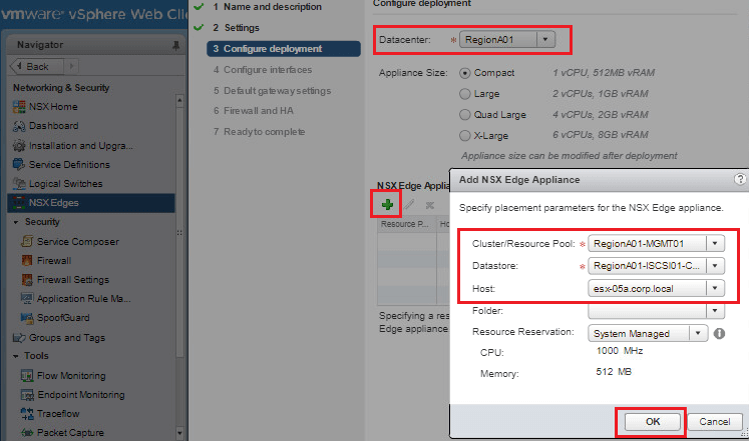Screen dimensions: 749x441
Task: Open the Firewall icon under Security
Action: [x=27, y=260]
